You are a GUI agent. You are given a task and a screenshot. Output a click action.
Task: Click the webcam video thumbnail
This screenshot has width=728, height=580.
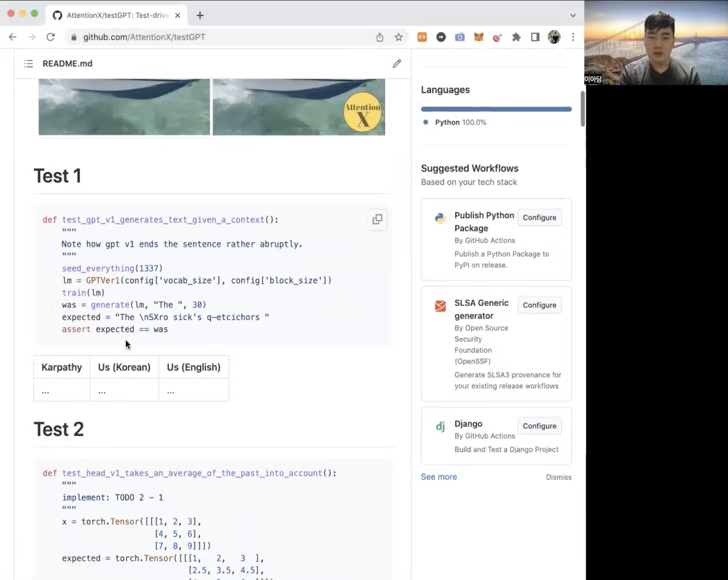click(656, 43)
